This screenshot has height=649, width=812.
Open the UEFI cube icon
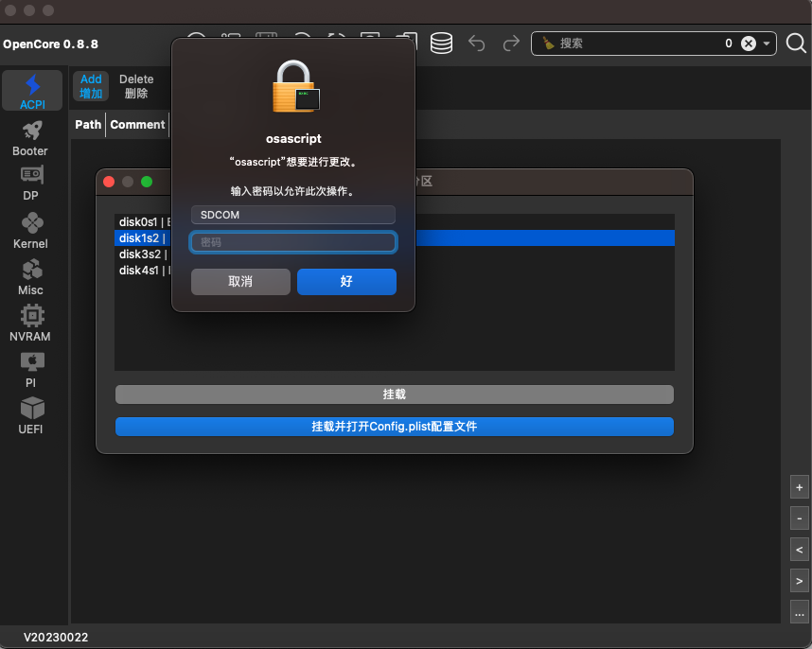tap(31, 416)
